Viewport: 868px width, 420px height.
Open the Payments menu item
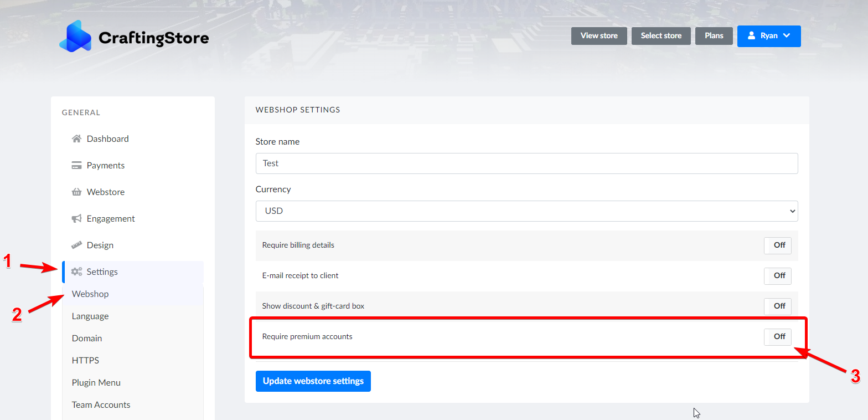click(x=133, y=165)
